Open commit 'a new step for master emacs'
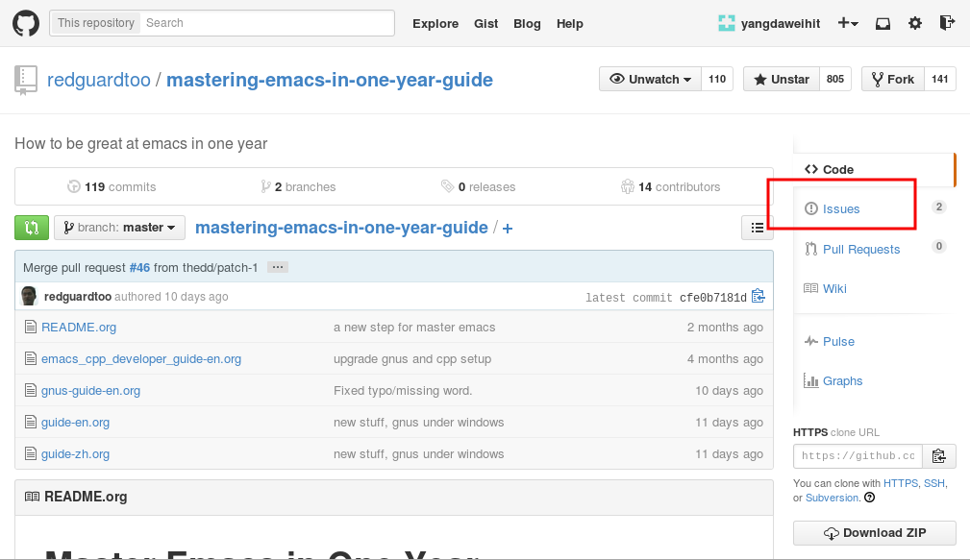Screen dimensions: 970x560 pyautogui.click(x=414, y=327)
